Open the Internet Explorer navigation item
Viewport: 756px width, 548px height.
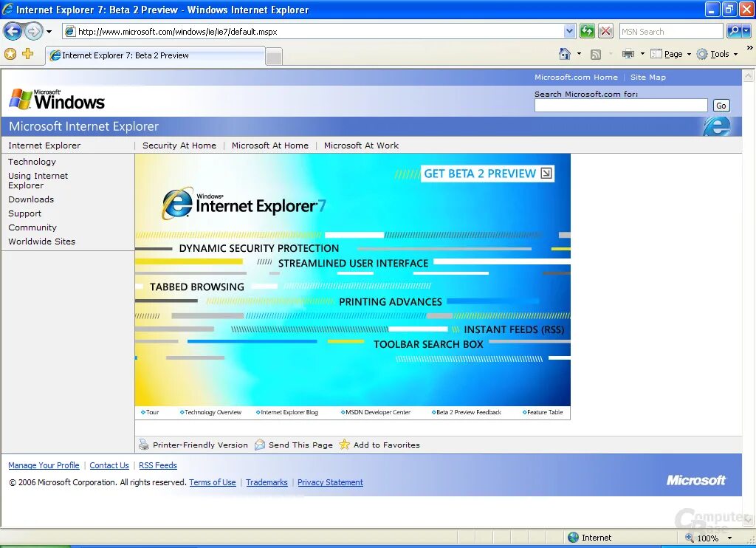tap(44, 145)
